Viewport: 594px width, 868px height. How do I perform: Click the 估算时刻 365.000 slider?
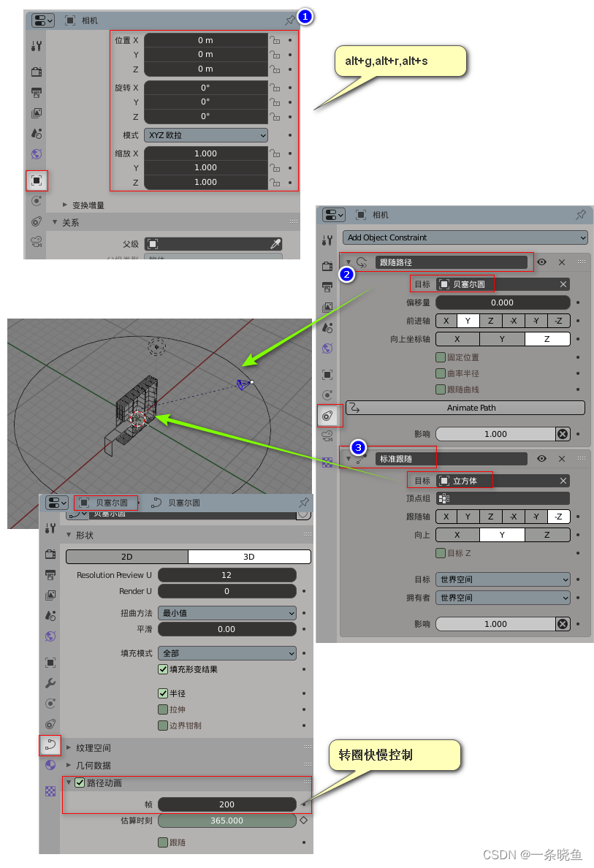(x=227, y=821)
